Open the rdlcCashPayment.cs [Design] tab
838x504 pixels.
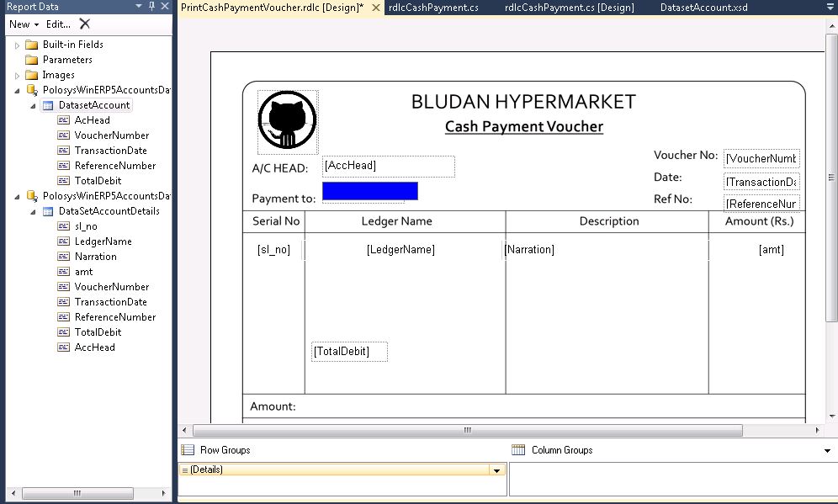(x=569, y=8)
